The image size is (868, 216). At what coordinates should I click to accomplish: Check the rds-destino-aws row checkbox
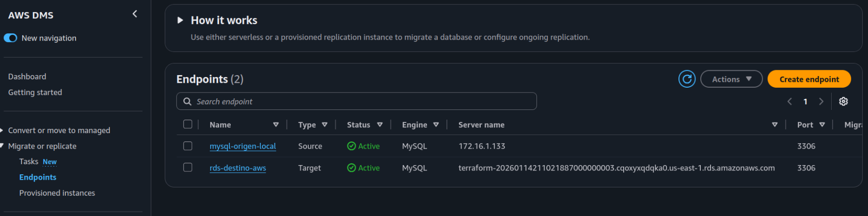point(188,167)
